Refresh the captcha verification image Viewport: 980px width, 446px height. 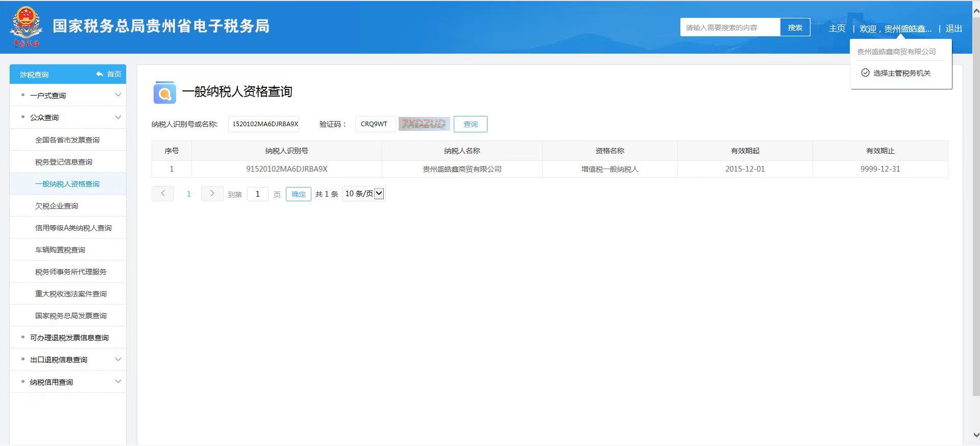424,124
